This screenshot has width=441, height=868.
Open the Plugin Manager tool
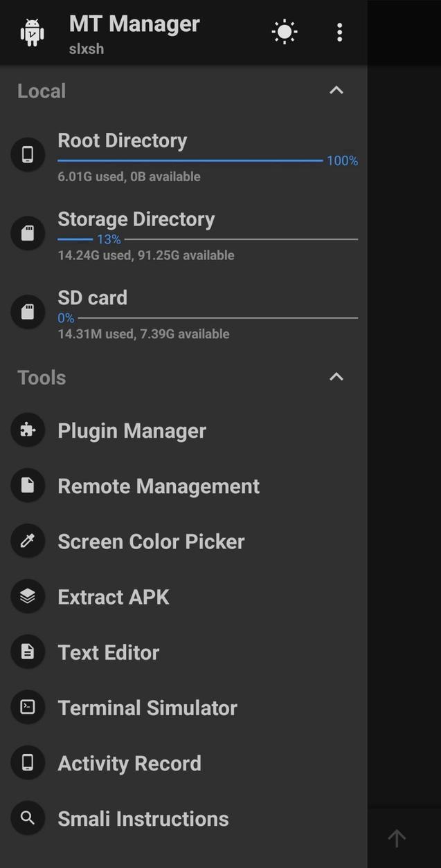(x=132, y=430)
